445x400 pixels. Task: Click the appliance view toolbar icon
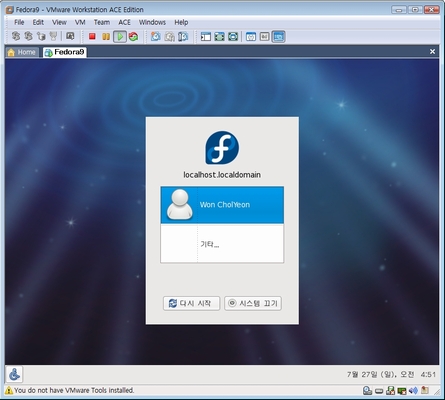pyautogui.click(x=264, y=37)
